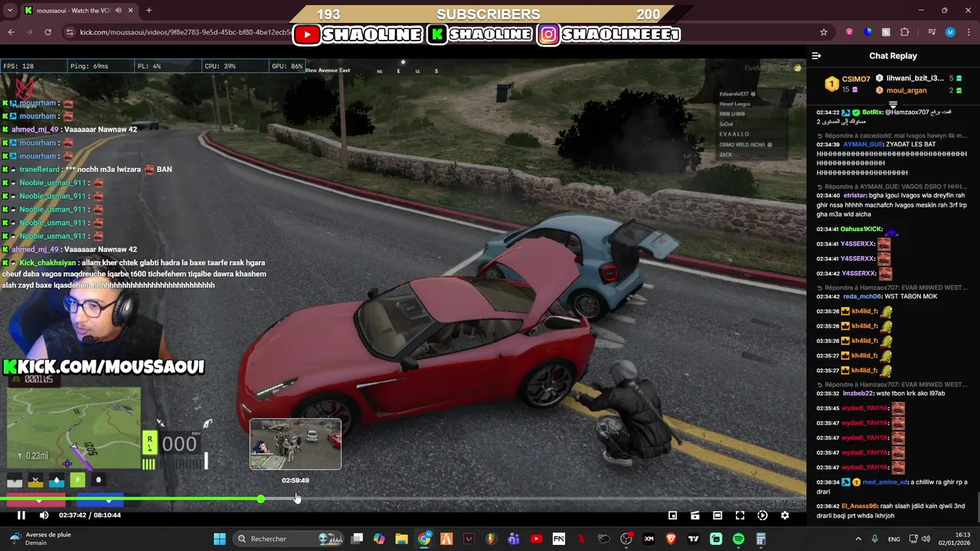Click the microphone tray icon
980x551 pixels.
tap(874, 539)
